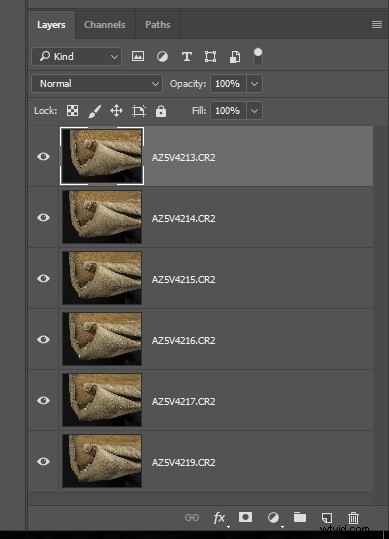The image size is (389, 539).
Task: Prevent auto-nesting artboard lock icon
Action: (139, 111)
